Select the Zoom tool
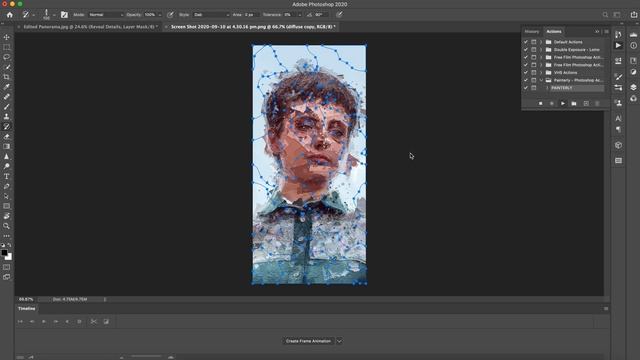 point(7,226)
